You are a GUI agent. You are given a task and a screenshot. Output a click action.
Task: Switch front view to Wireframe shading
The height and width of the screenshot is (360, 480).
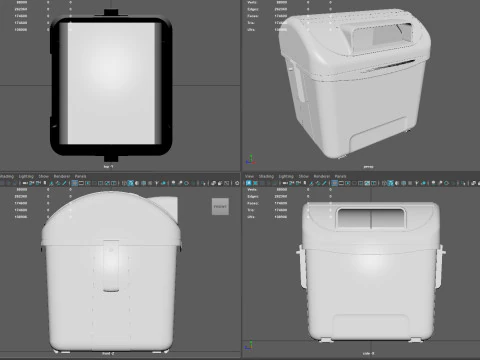tap(124, 183)
